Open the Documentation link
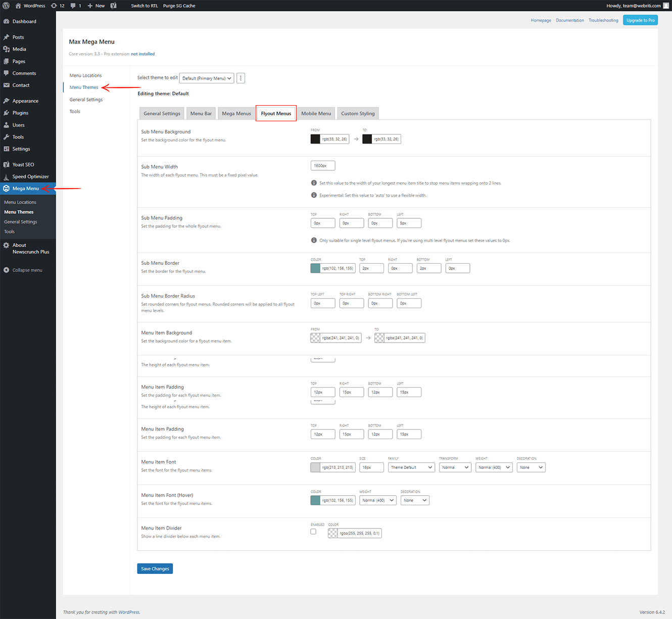Screen dimensions: 672x619 pos(570,20)
